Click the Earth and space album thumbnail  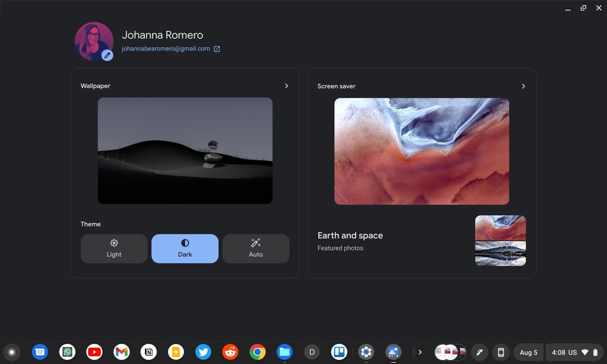[500, 240]
